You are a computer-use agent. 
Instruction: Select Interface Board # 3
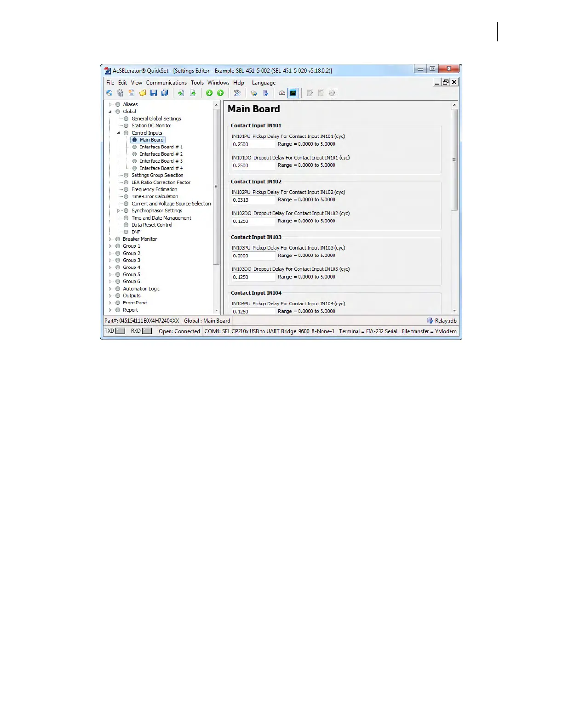pyautogui.click(x=161, y=161)
